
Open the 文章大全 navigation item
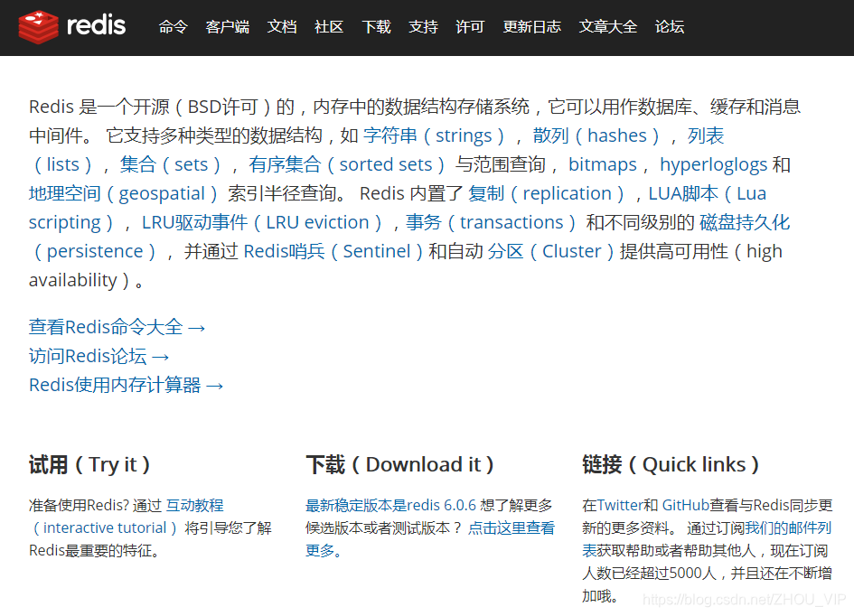tap(608, 27)
